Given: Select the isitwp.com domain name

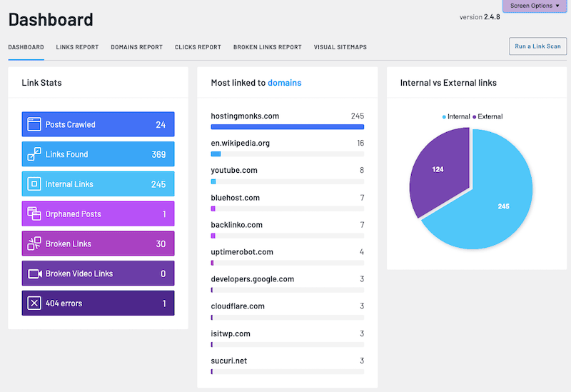Looking at the screenshot, I should 231,333.
